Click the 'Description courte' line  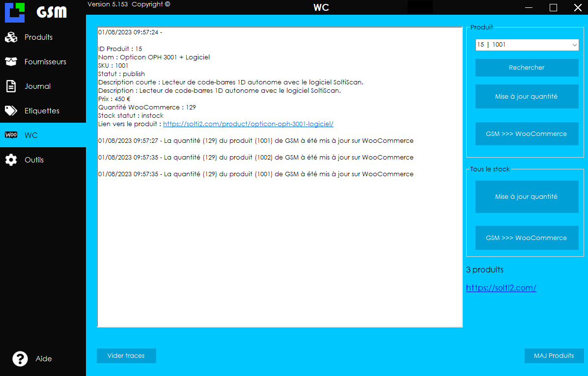[x=230, y=82]
